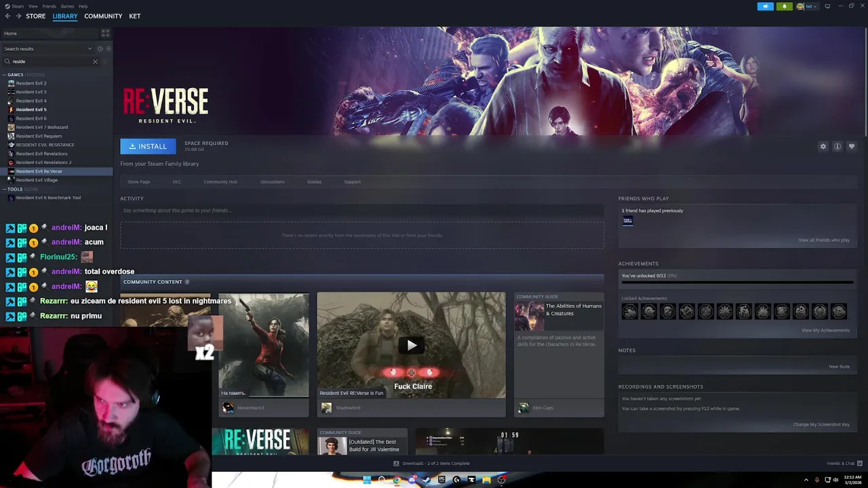Open Epic Games launcher in taskbar

pyautogui.click(x=441, y=480)
